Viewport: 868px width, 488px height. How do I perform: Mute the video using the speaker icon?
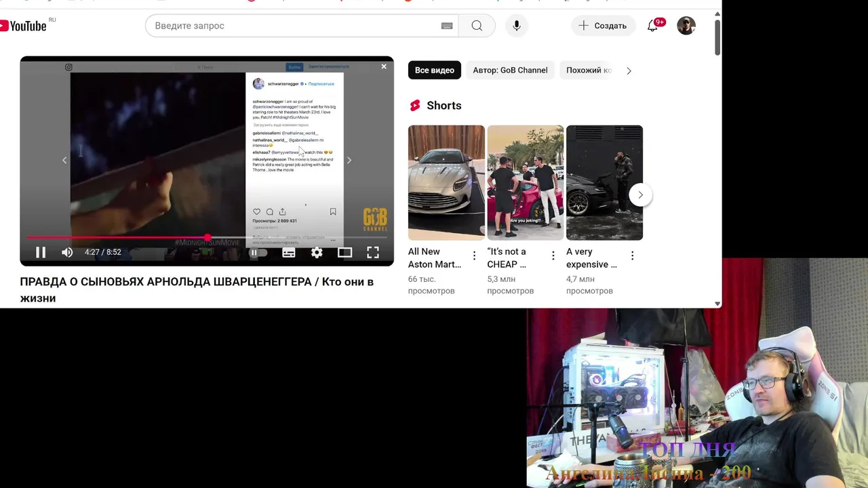click(67, 252)
